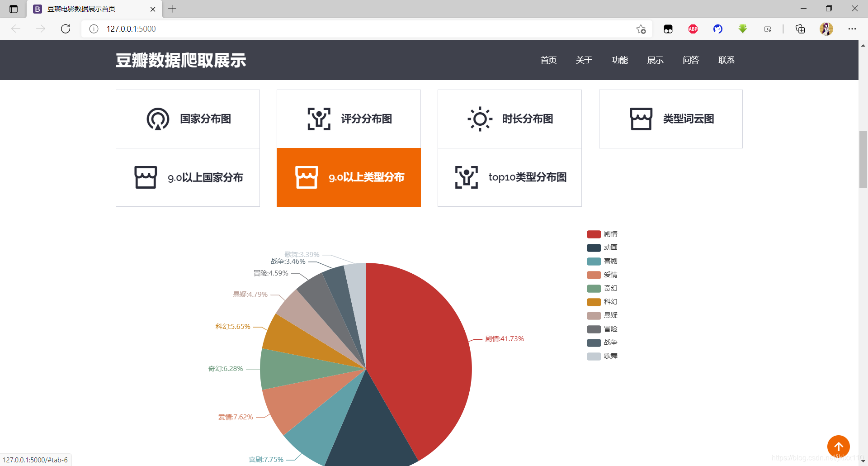Toggle 奇幻 series in chart legend

coord(602,288)
